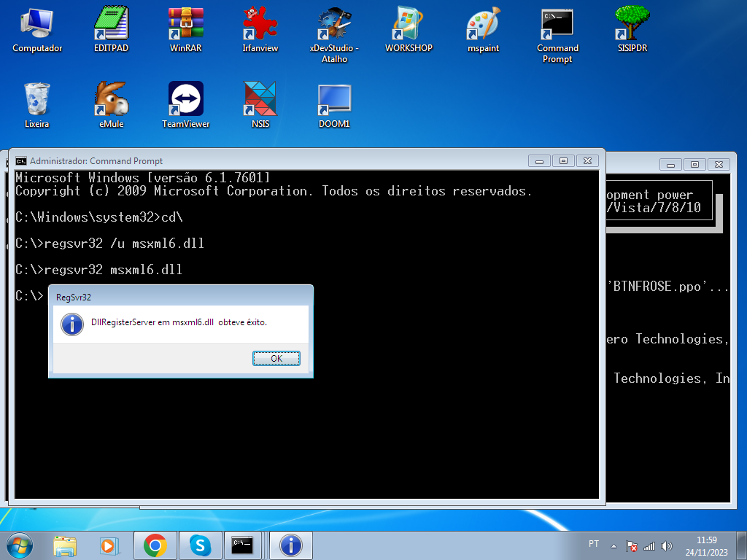Minimize the background console window

[671, 164]
